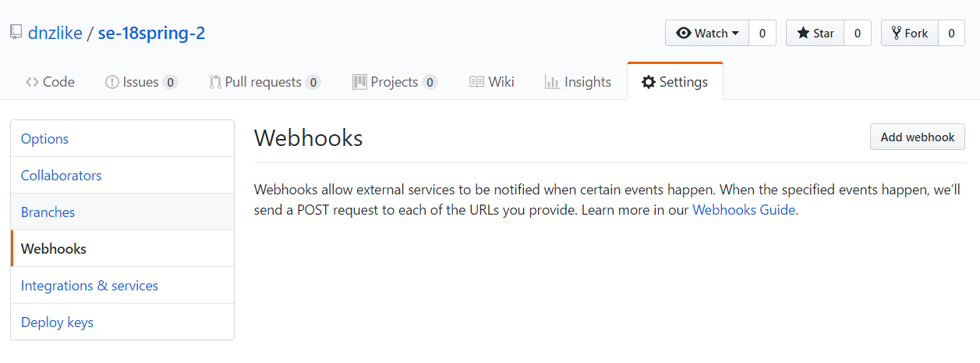Select Webhooks in the settings sidebar
The width and height of the screenshot is (980, 363).
point(122,248)
